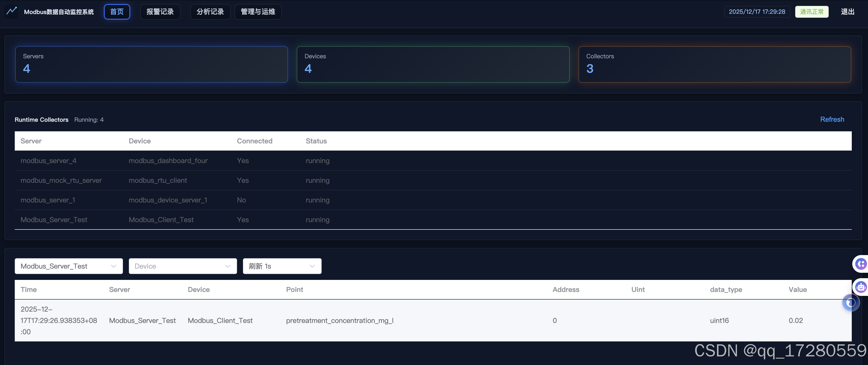Expand the Device filter dropdown

tap(183, 266)
